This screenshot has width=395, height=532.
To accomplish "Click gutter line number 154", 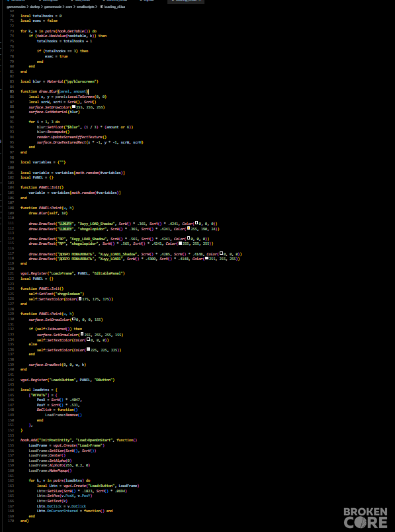I will (11, 440).
